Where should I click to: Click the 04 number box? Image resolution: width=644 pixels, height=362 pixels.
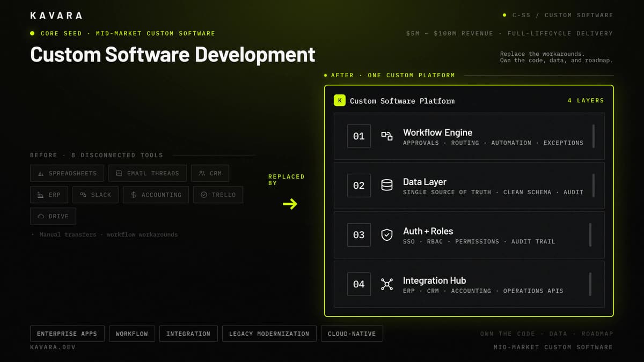click(x=359, y=284)
